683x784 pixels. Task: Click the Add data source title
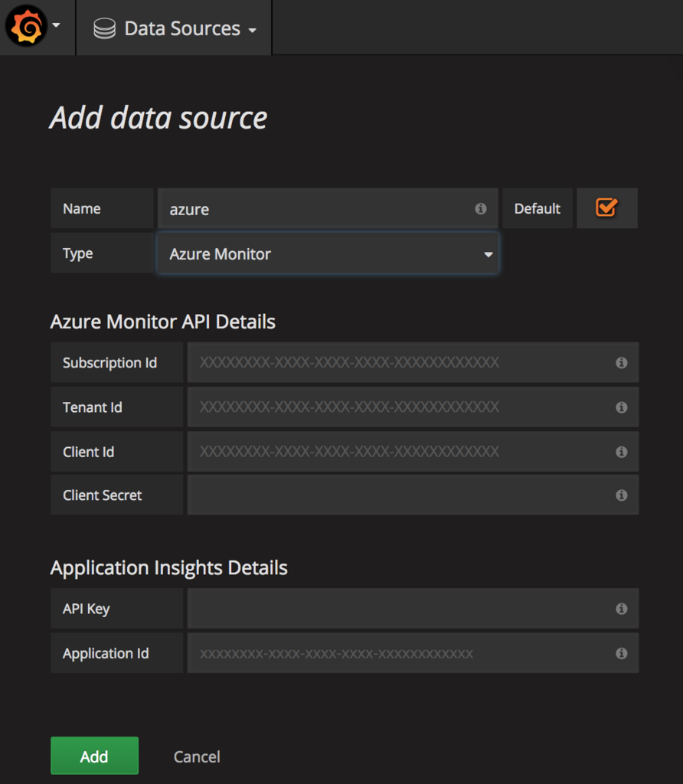click(x=158, y=118)
